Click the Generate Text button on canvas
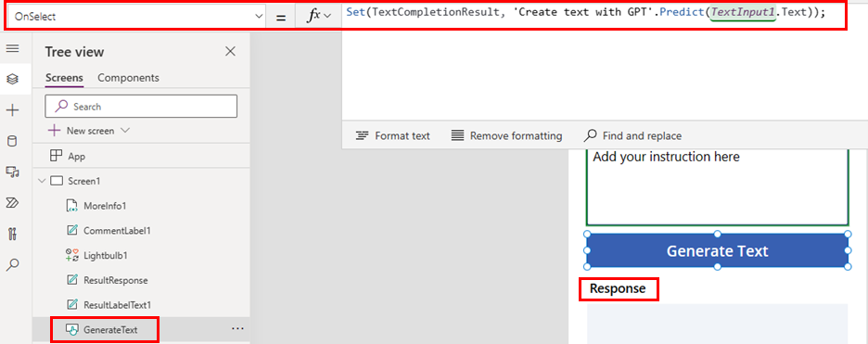Viewport: 868px width, 344px height. point(718,250)
